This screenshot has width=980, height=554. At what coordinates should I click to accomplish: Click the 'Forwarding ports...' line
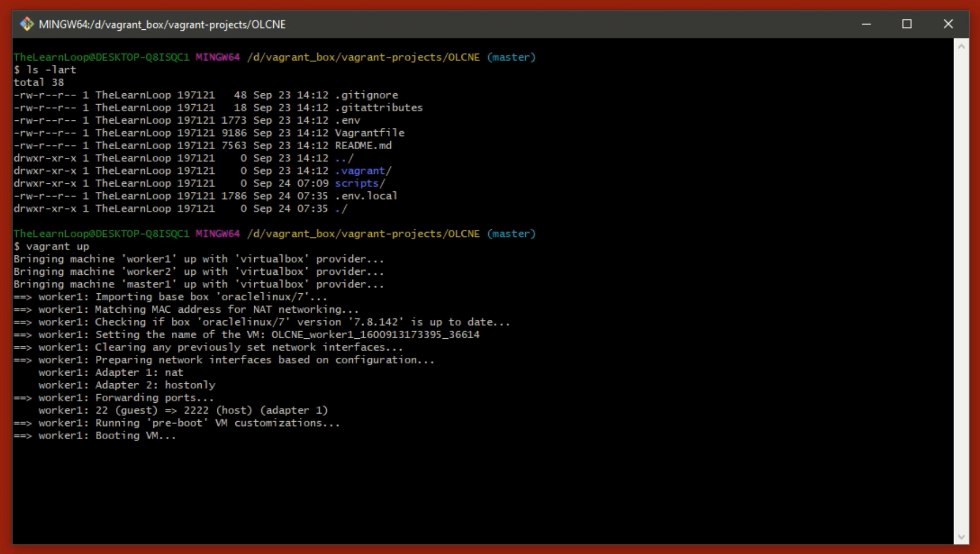114,397
